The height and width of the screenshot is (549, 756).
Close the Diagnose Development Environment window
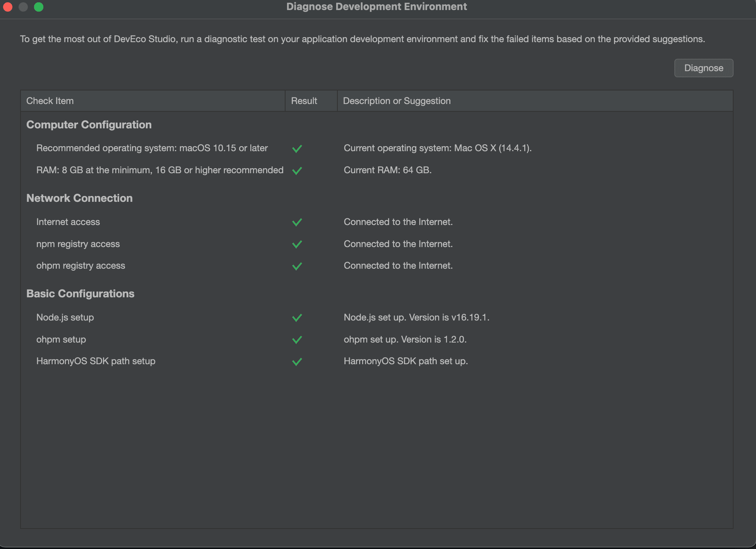tap(8, 7)
